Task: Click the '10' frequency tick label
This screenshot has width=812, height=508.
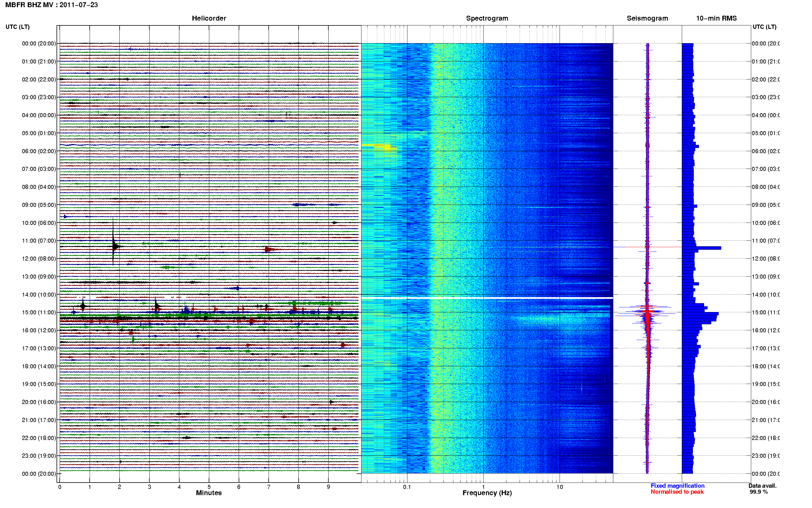Action: click(x=559, y=487)
